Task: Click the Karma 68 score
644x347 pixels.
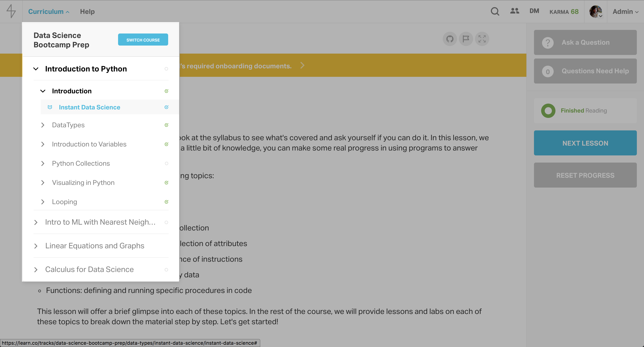Action: pos(564,11)
